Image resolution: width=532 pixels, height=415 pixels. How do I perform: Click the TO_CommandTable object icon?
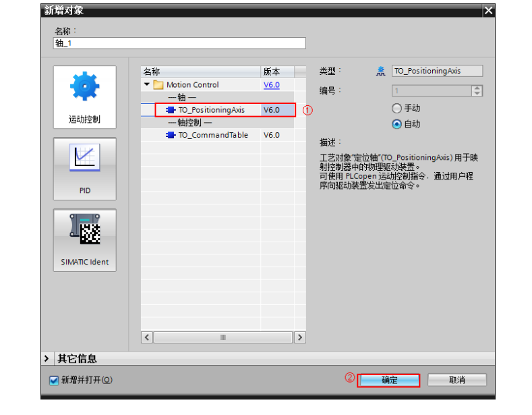171,135
